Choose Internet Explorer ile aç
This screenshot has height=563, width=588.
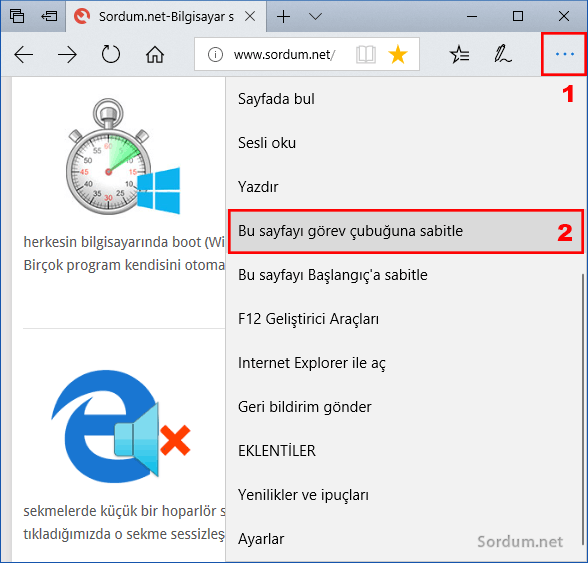[x=404, y=363]
